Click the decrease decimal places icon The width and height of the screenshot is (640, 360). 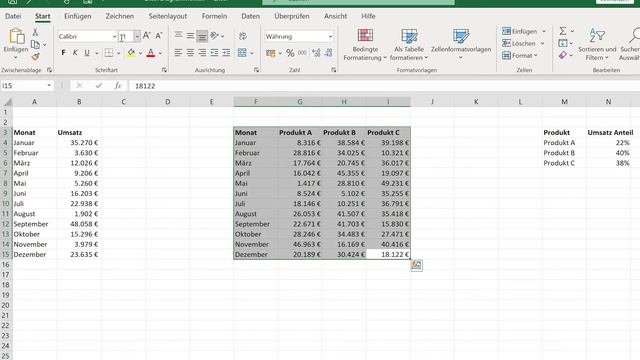click(x=328, y=53)
